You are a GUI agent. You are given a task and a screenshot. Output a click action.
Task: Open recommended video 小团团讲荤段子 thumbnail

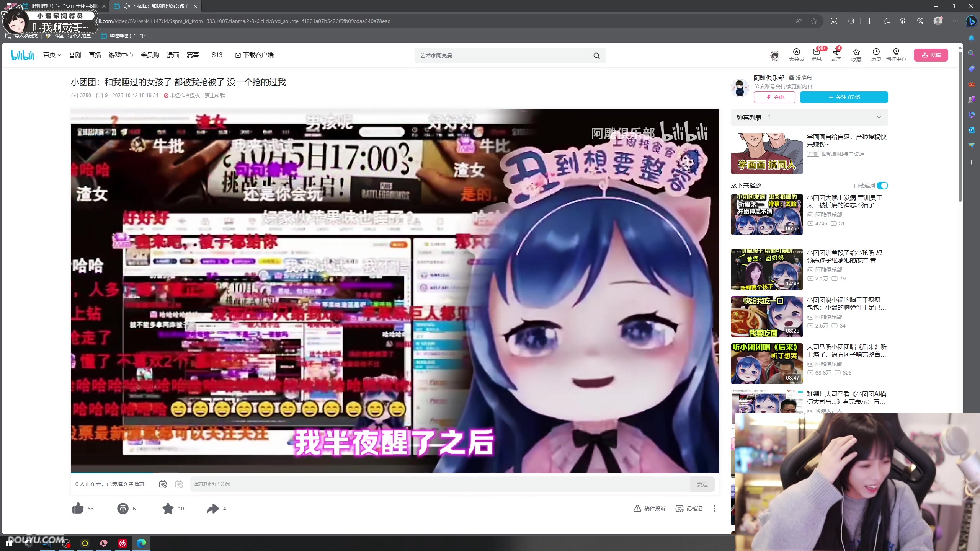click(766, 269)
